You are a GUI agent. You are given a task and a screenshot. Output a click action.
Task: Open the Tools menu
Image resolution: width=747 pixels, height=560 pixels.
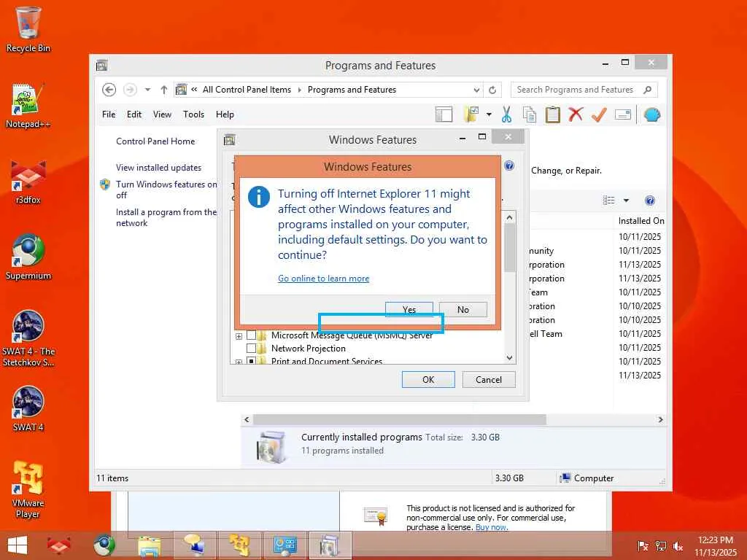[x=193, y=114]
